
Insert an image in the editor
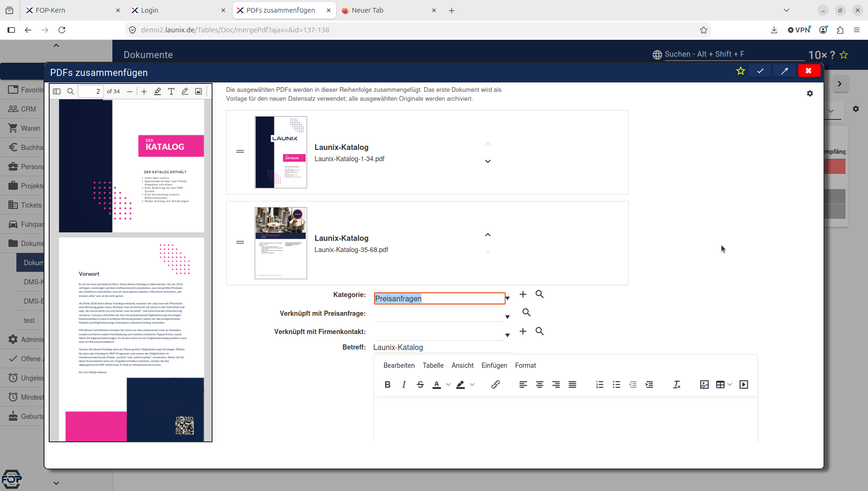[x=705, y=385]
